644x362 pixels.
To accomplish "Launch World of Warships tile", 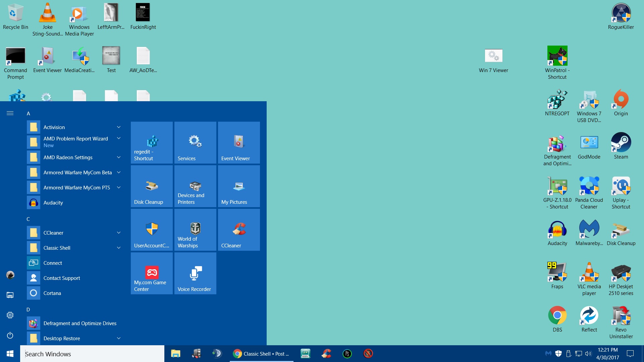I will click(x=195, y=230).
